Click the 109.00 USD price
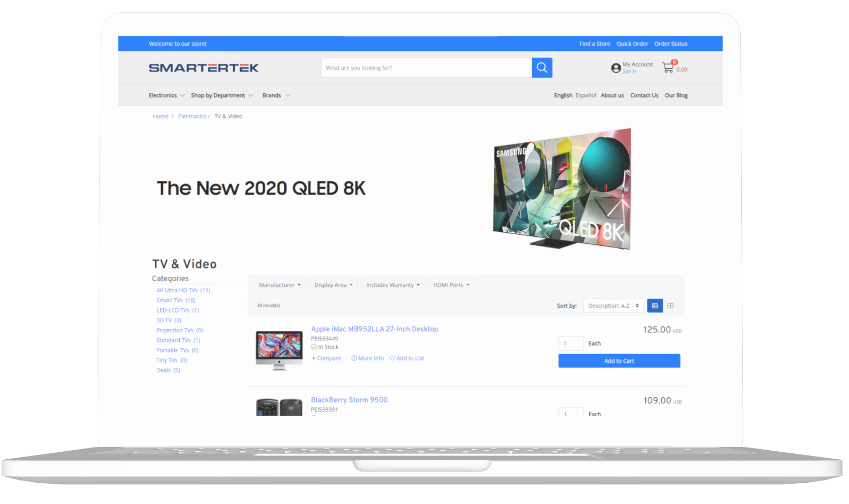The width and height of the screenshot is (849, 504). pos(662,401)
